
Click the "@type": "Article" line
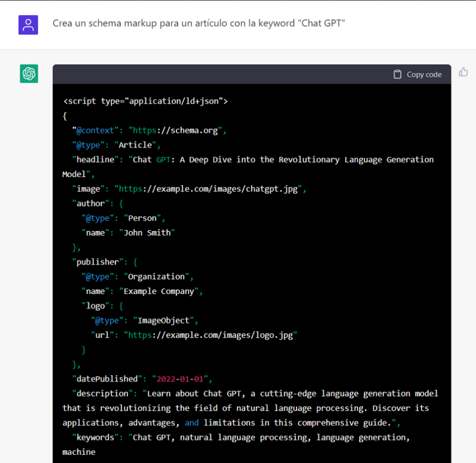point(117,145)
